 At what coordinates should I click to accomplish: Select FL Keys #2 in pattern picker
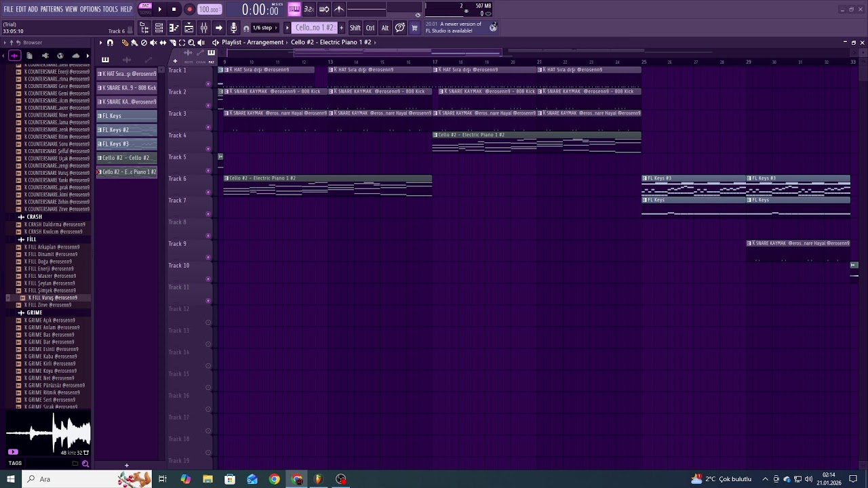(x=127, y=129)
